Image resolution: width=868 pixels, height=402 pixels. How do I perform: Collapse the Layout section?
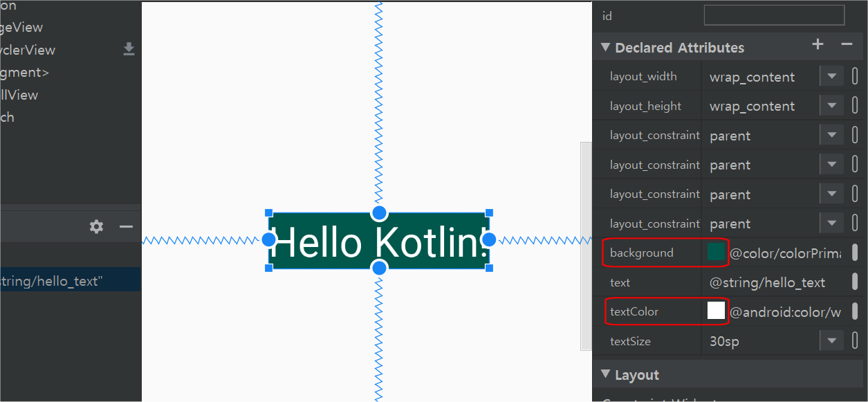pyautogui.click(x=606, y=374)
